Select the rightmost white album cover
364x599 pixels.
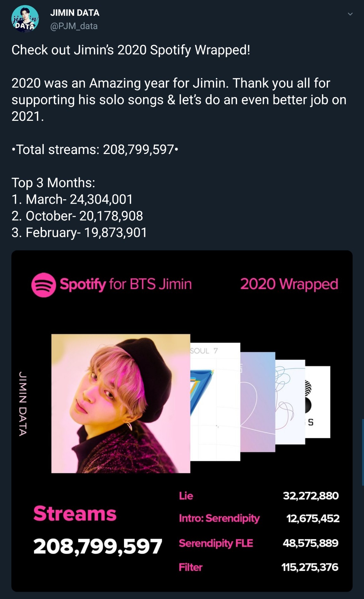click(x=318, y=402)
